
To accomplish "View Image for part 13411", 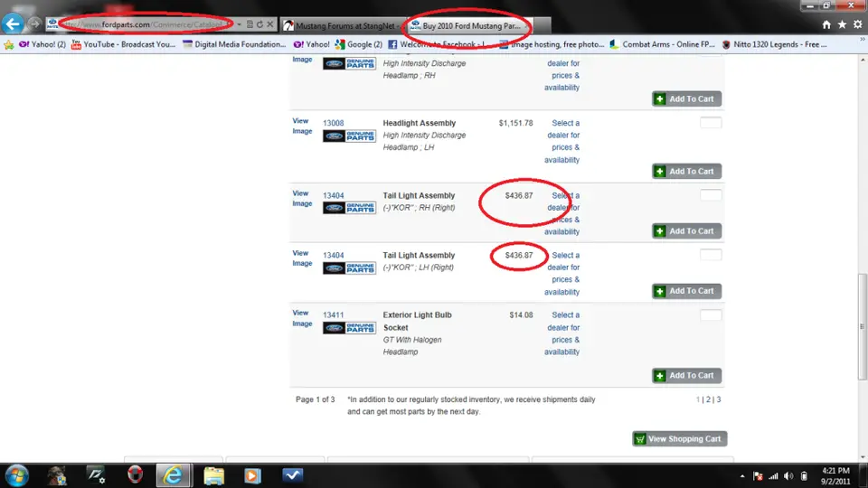I will (302, 318).
